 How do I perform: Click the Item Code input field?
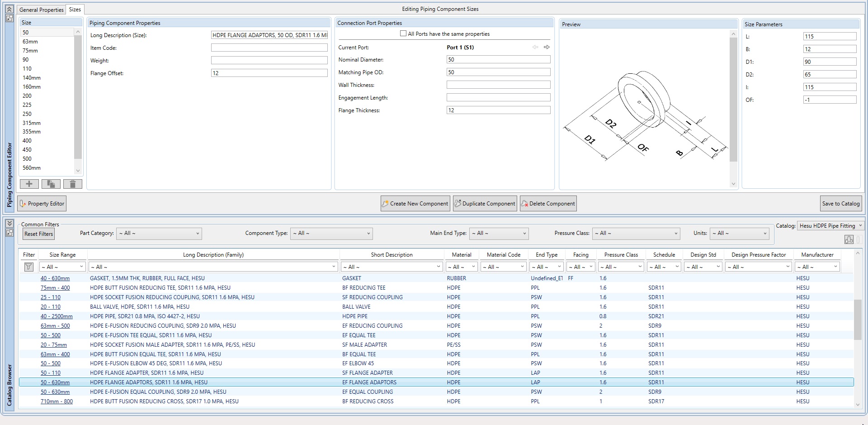tap(269, 48)
